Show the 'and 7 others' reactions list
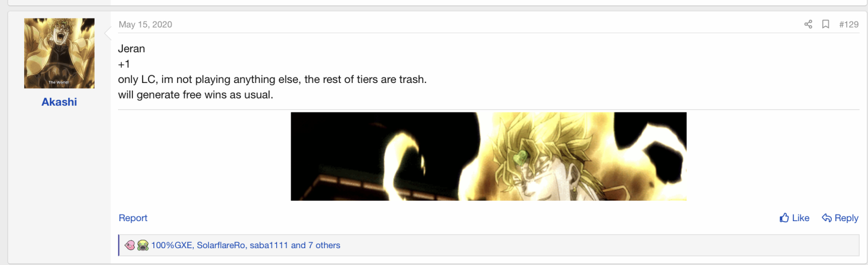 click(x=315, y=245)
